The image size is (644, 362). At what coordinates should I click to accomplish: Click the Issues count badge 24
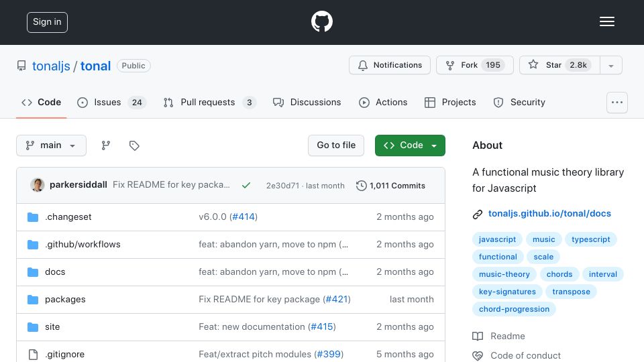pyautogui.click(x=137, y=103)
